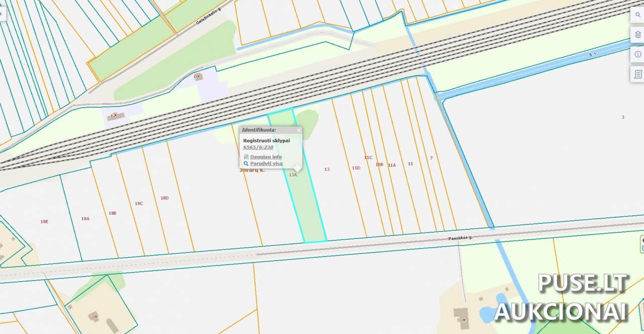The image size is (644, 334).
Task: Click the Parodyti visą link
Action: (x=266, y=163)
